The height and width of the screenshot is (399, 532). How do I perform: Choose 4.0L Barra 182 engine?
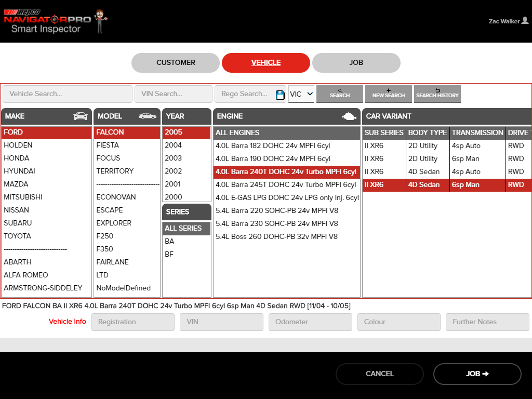[x=287, y=145]
